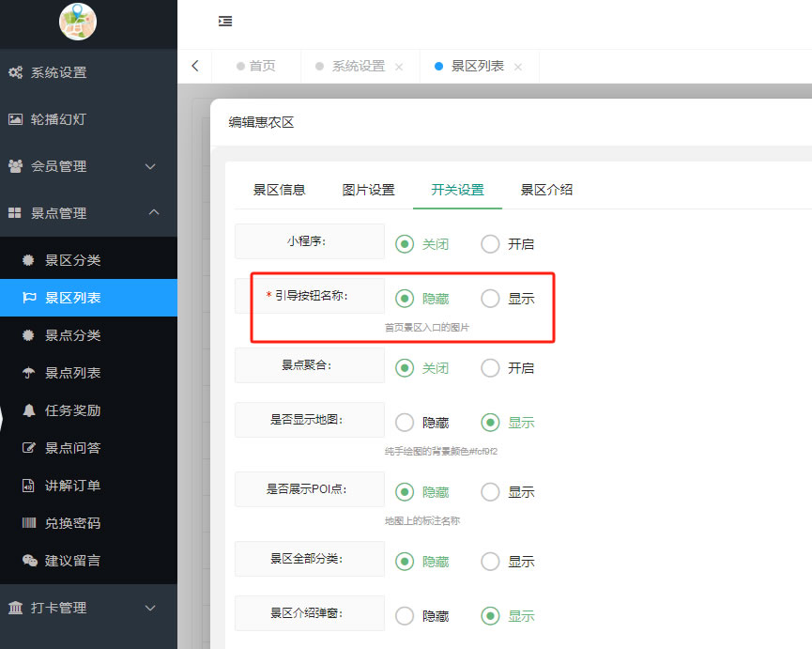Click the 讲解订单 audio file icon
The image size is (812, 649).
tap(28, 486)
